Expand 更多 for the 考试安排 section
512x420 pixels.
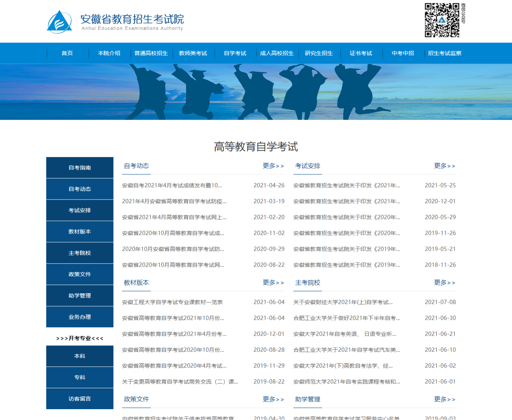(444, 166)
